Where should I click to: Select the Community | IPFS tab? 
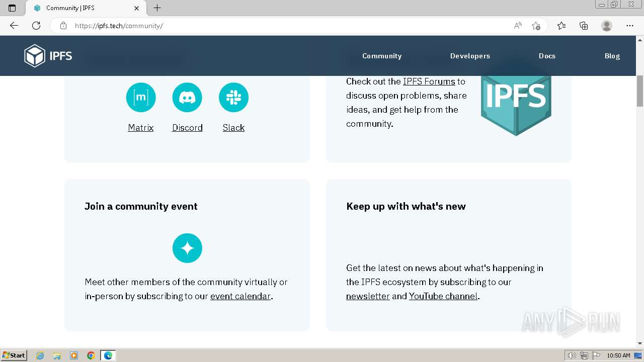pos(86,8)
